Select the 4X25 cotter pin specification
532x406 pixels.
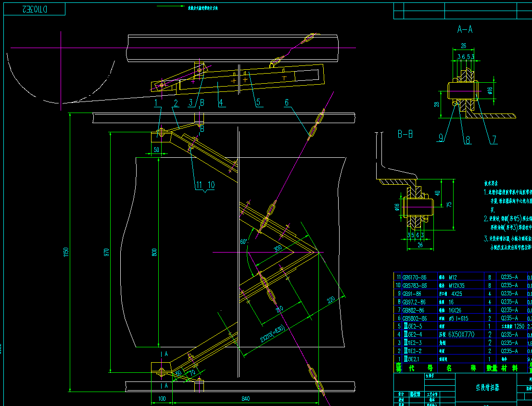(x=456, y=294)
